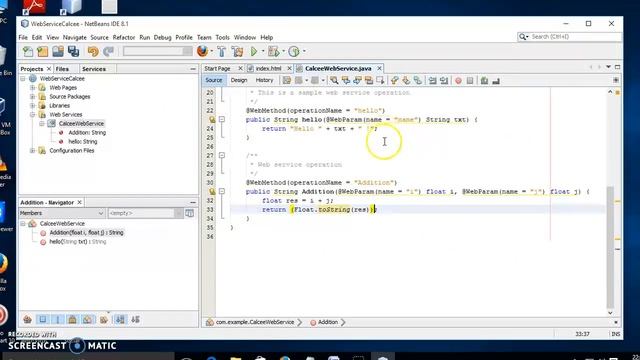This screenshot has height=360, width=640.
Task: Click the Firefox icon on desktop left edge
Action: click(3, 264)
